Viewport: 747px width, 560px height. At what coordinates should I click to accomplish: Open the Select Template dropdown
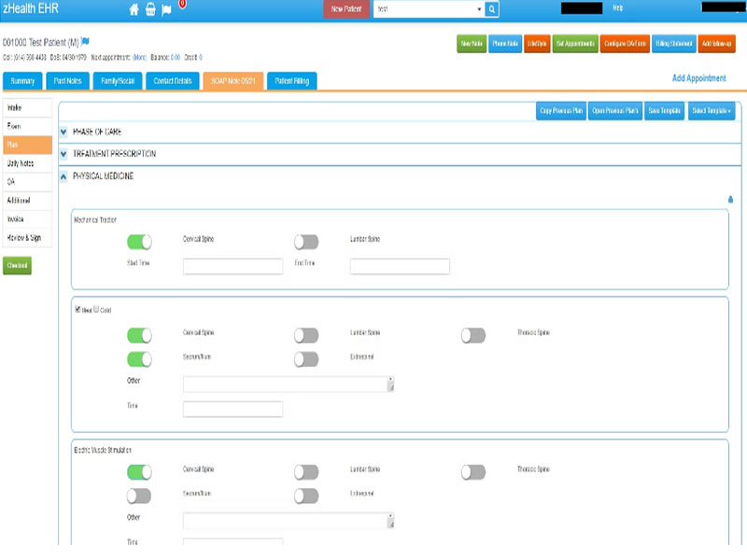(x=712, y=111)
